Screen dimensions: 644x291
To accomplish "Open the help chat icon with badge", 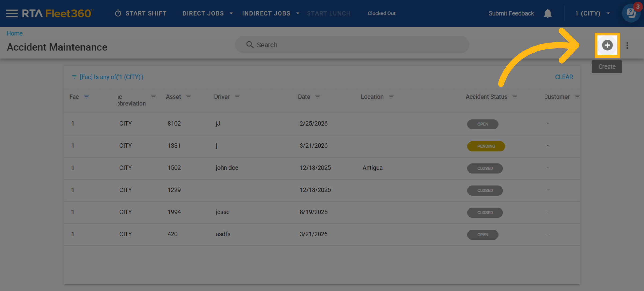I will 631,13.
